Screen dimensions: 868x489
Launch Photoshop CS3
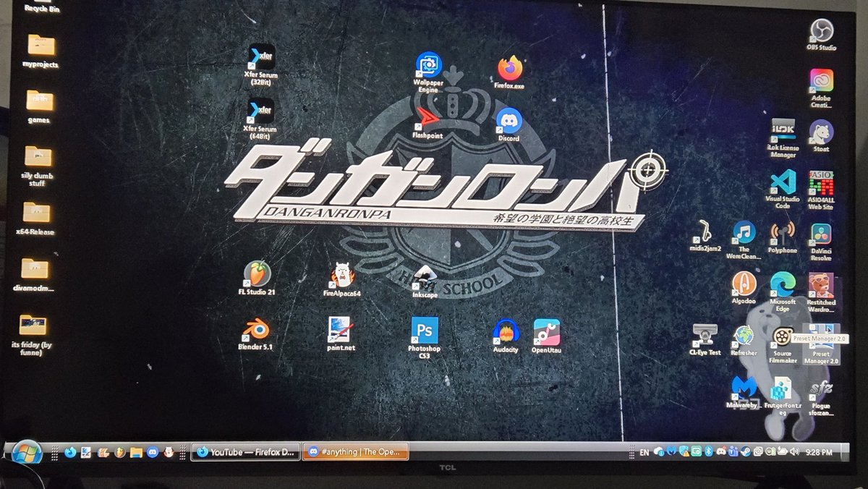tap(424, 338)
